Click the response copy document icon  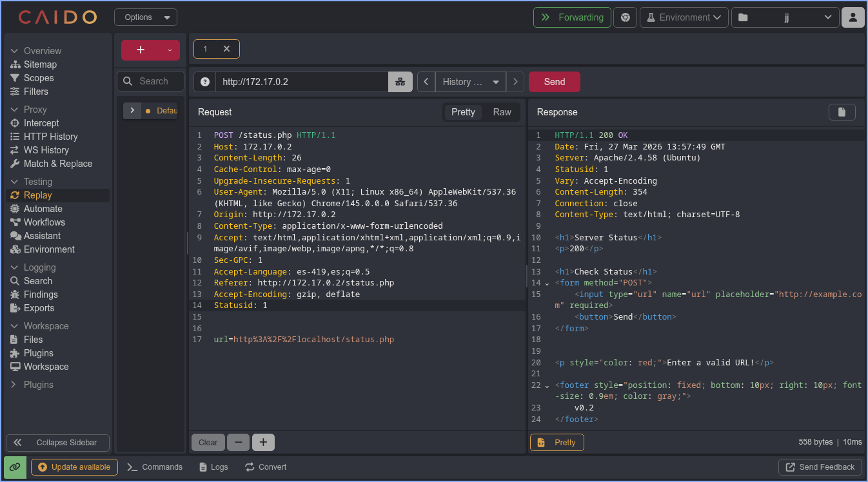coord(842,112)
